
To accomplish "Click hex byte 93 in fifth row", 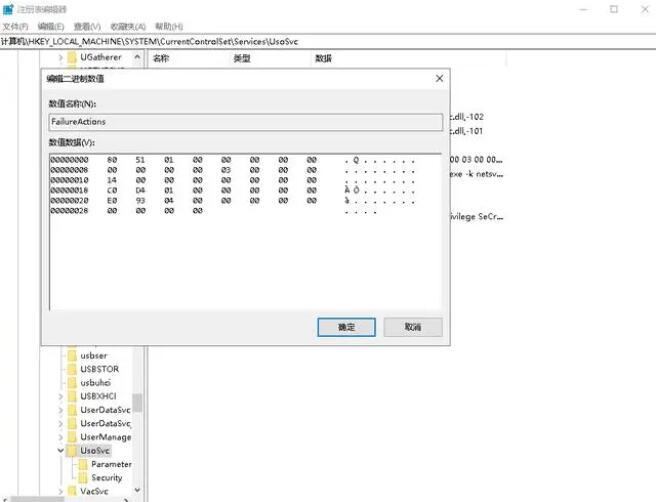I will tap(140, 201).
